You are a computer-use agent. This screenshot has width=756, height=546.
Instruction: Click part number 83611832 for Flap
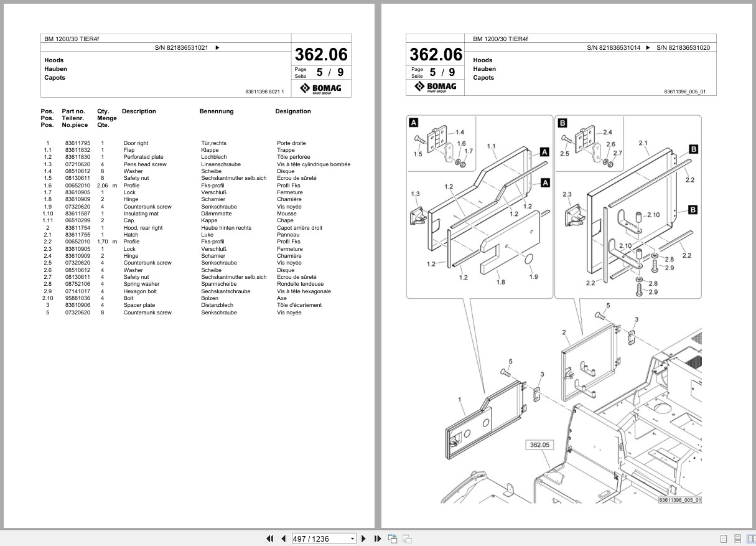click(78, 150)
